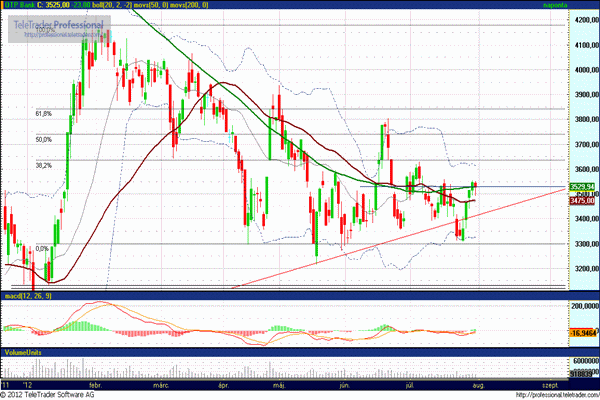This screenshot has height=400, width=600.
Task: Select the 38,2% Fibonacci level label
Action: tap(44, 166)
